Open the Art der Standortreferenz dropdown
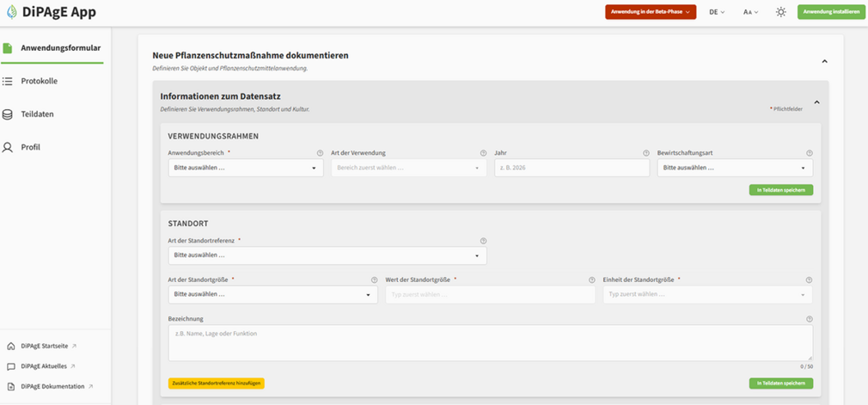The height and width of the screenshot is (405, 868). point(327,256)
